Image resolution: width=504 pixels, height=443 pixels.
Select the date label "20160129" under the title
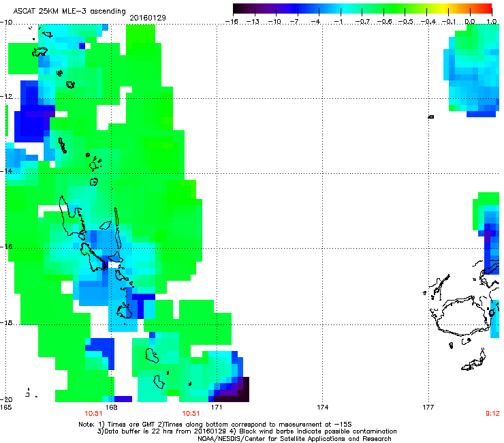click(148, 18)
